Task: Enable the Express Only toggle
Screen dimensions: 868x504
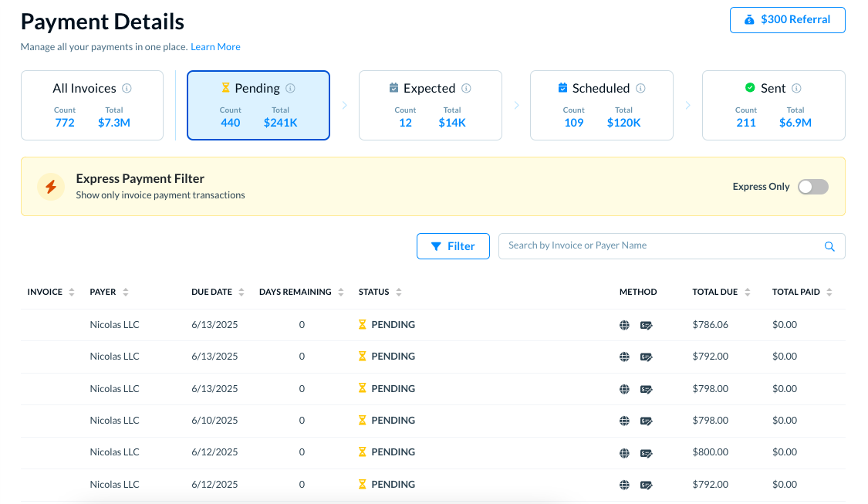Action: [812, 187]
